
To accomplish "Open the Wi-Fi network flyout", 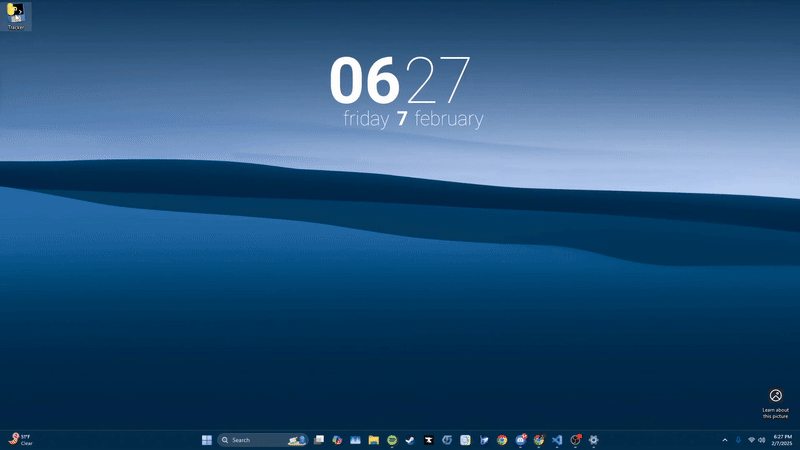I will (751, 440).
